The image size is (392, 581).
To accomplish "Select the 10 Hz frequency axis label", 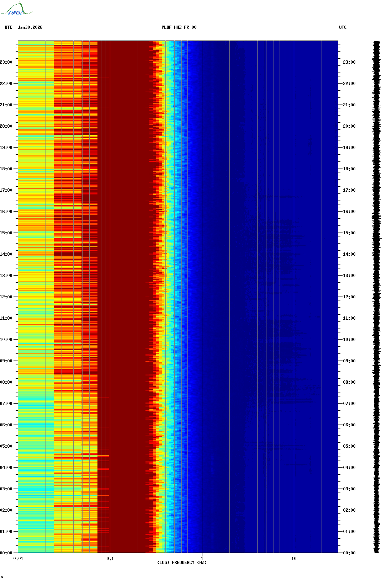I will tap(294, 559).
